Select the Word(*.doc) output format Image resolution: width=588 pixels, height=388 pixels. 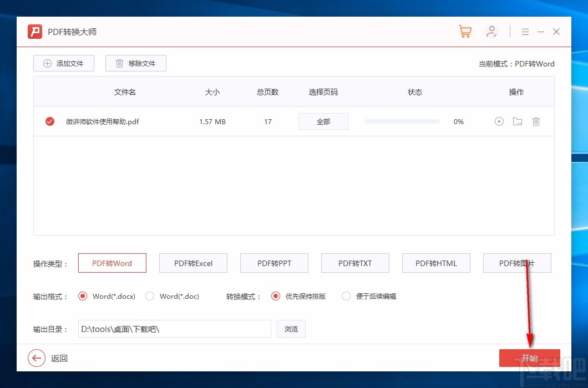point(150,297)
